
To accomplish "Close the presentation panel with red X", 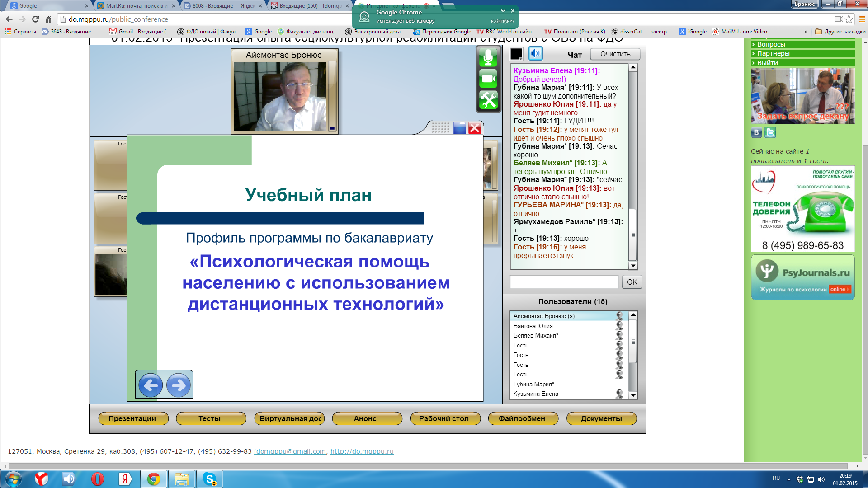I will click(x=474, y=128).
